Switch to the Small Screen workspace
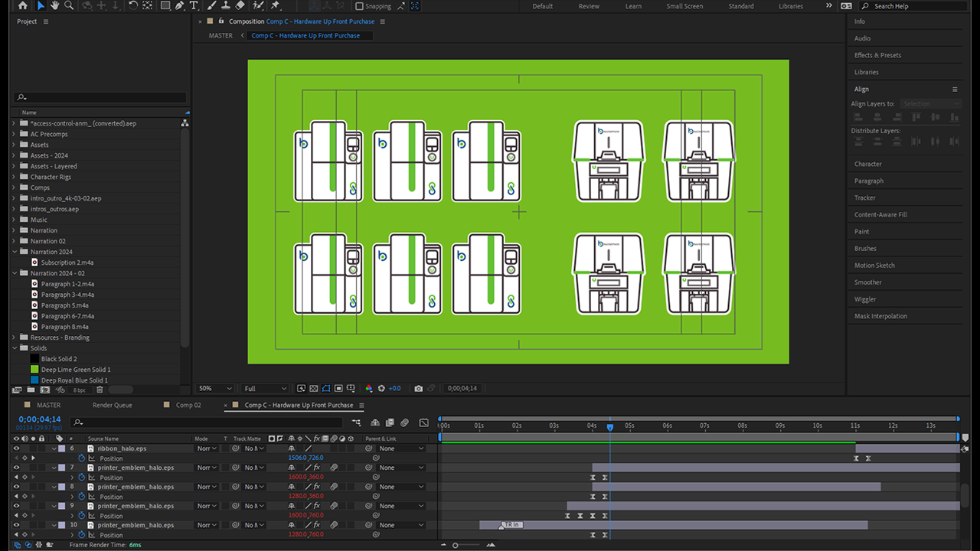The image size is (980, 551). 684,6
